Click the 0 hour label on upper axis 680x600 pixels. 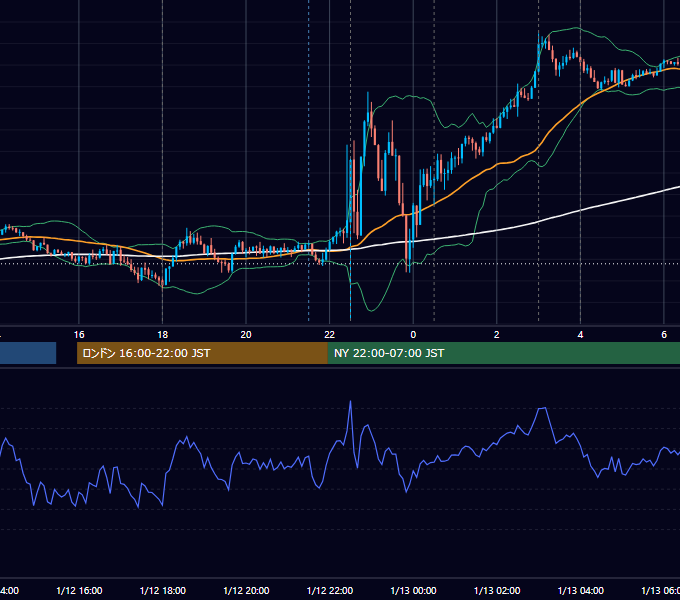413,335
